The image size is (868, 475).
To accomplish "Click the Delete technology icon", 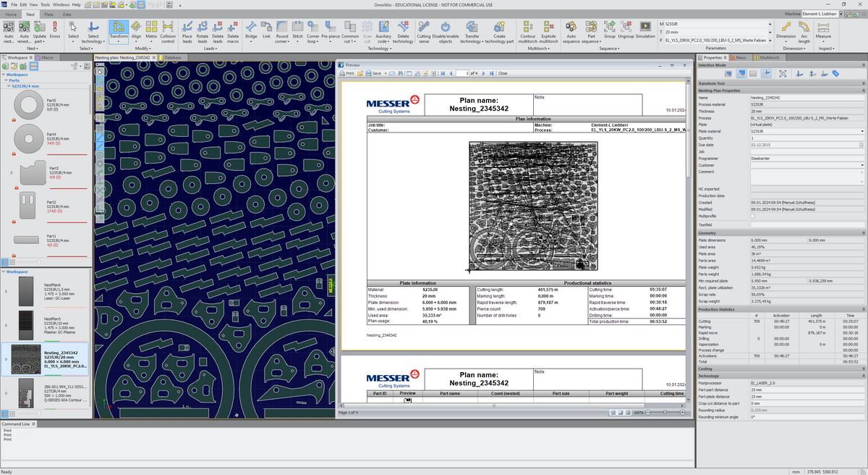I will (403, 32).
